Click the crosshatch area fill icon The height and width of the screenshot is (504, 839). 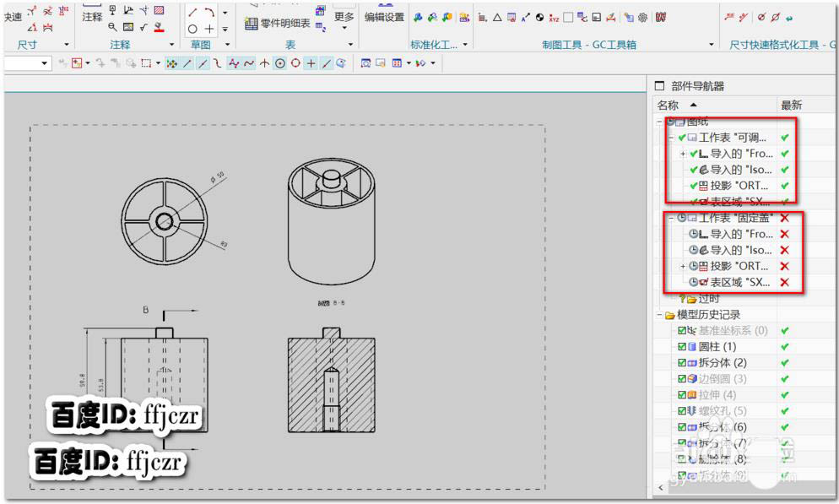pos(159,11)
